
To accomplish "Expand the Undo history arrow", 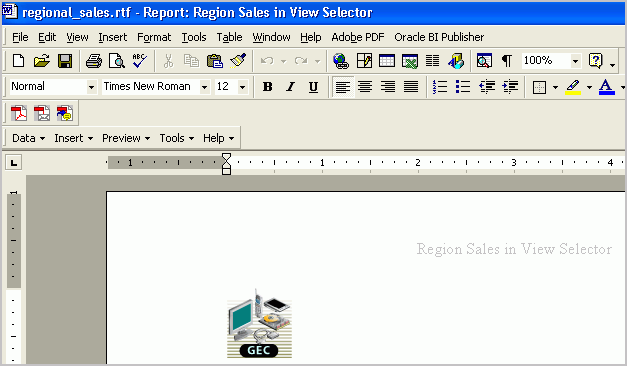I will tap(283, 61).
